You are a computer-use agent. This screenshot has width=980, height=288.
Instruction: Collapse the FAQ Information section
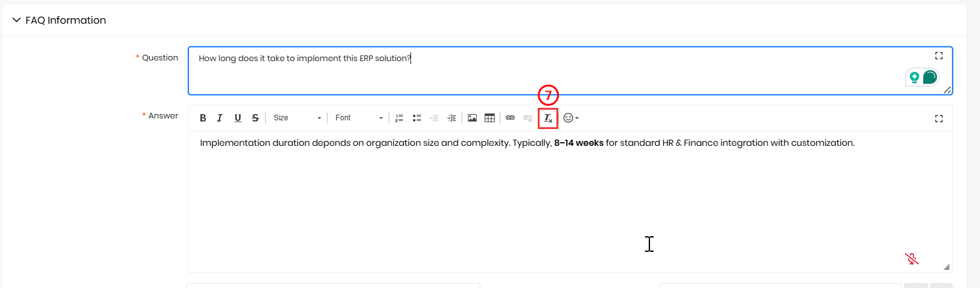point(17,20)
